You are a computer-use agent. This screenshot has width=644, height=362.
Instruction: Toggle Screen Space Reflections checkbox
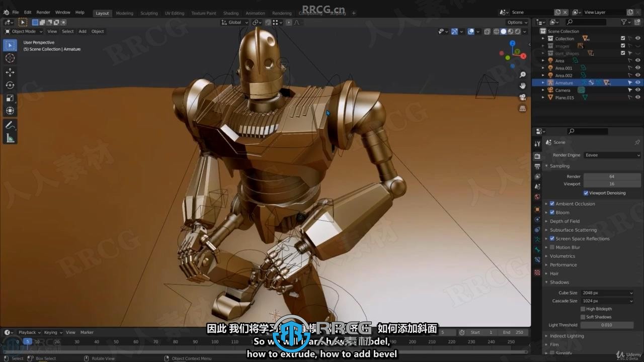(x=552, y=239)
